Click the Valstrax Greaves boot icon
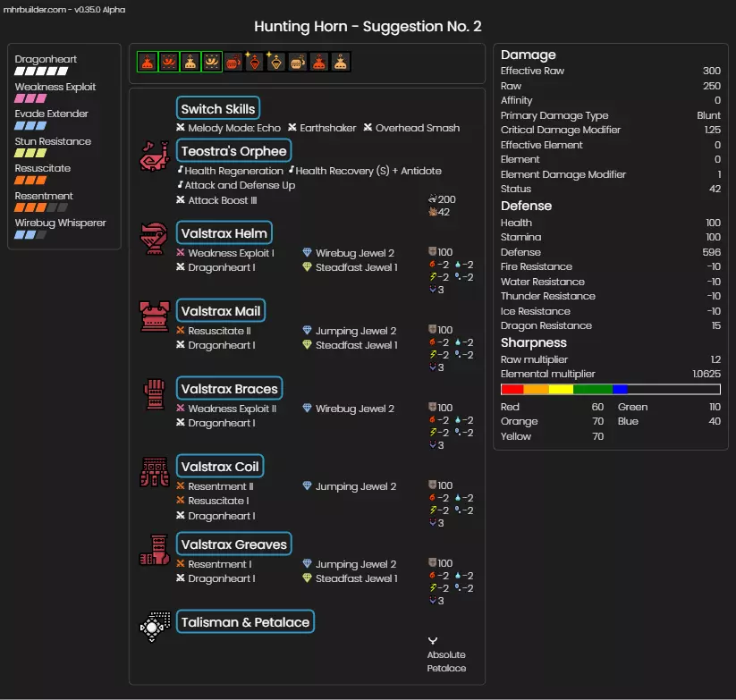 coord(155,550)
